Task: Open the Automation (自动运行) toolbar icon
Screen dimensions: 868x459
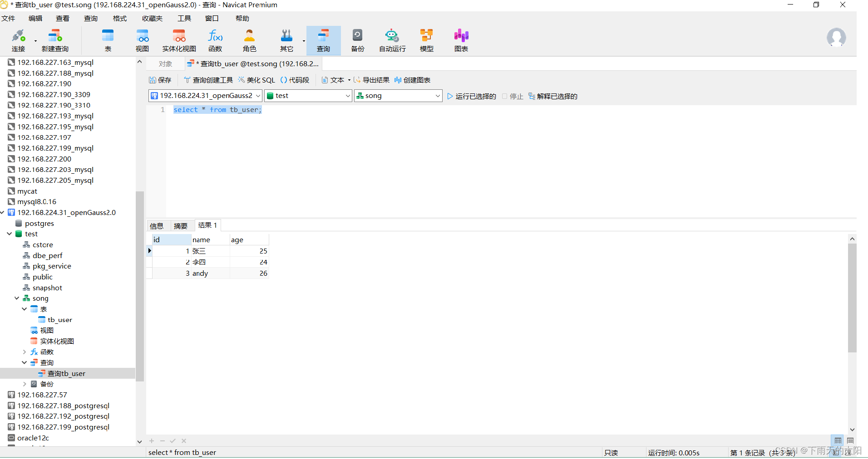Action: [x=392, y=40]
